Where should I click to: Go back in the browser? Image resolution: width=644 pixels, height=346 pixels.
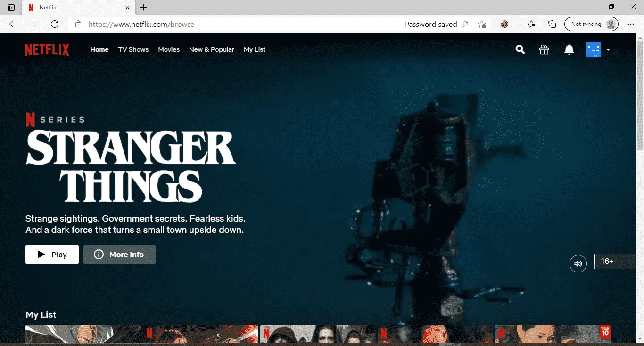coord(13,24)
